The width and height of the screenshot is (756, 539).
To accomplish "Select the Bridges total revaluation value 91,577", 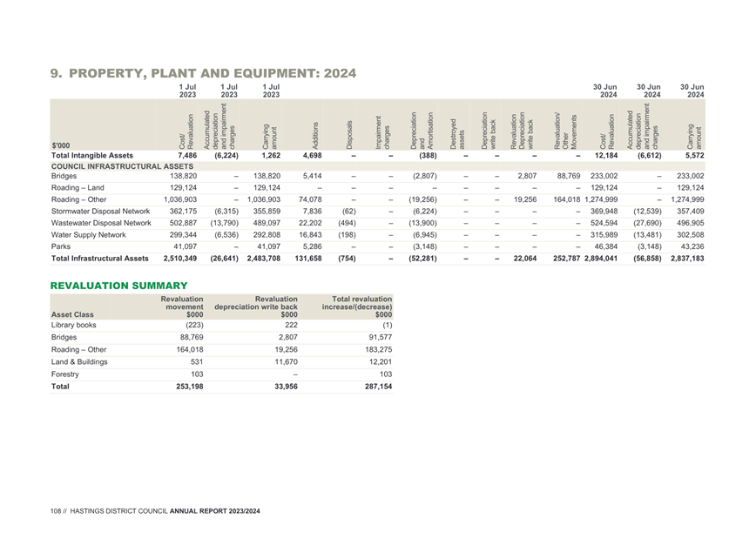I will tap(381, 338).
